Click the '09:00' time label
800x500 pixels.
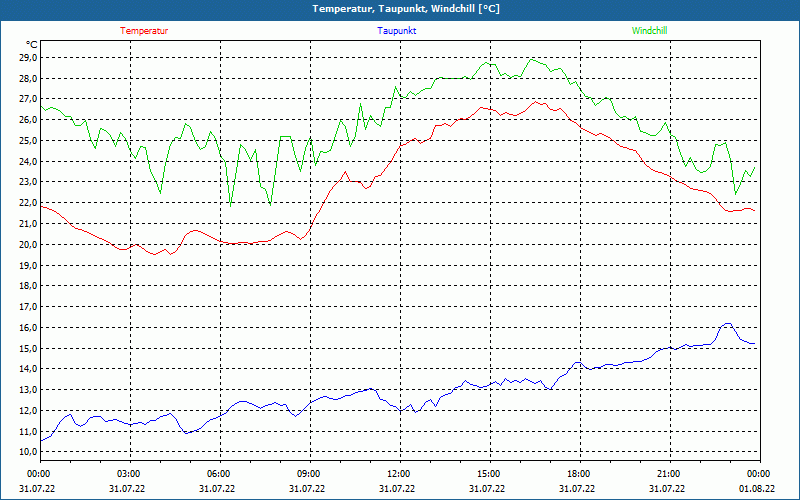click(x=309, y=474)
